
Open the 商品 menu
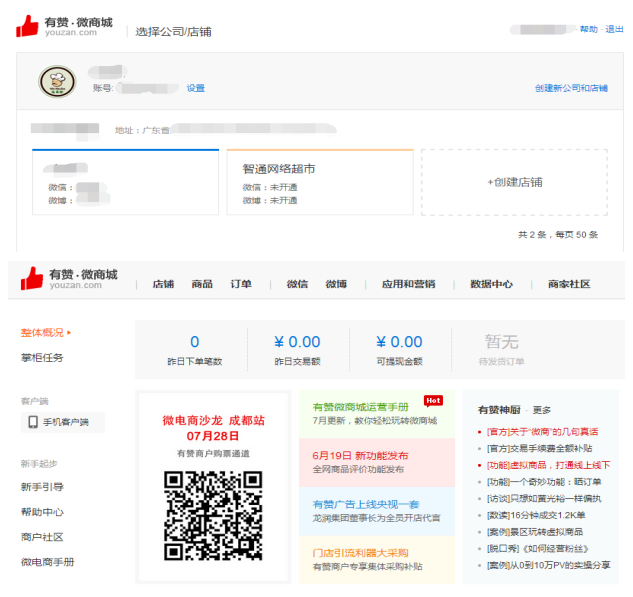202,284
